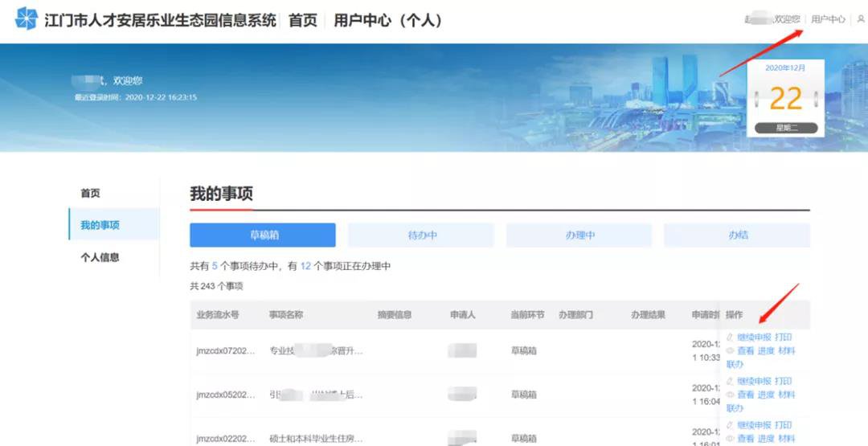Click the user profile icon at top right
Image resolution: width=868 pixels, height=446 pixels.
(861, 19)
